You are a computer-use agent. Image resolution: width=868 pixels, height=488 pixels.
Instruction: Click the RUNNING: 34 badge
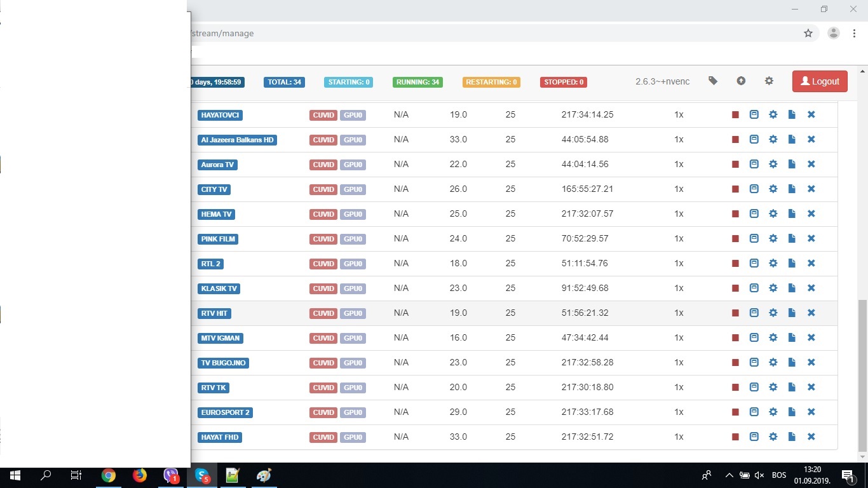pyautogui.click(x=417, y=82)
